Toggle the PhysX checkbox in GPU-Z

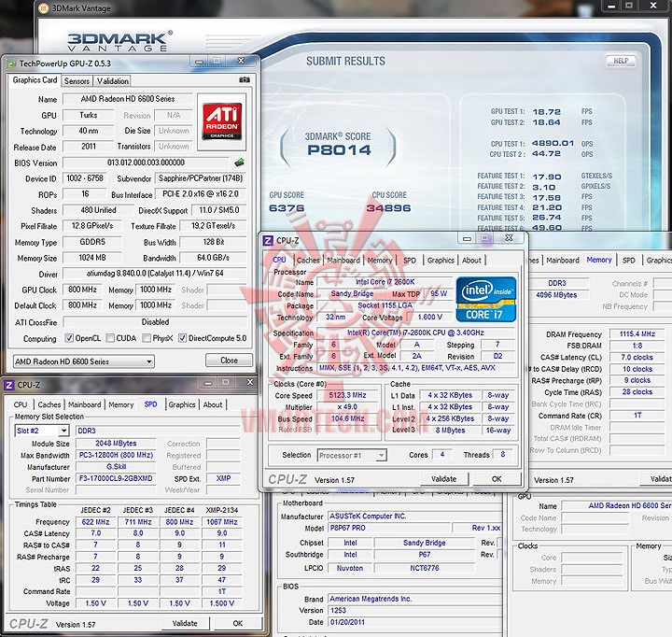tap(147, 338)
